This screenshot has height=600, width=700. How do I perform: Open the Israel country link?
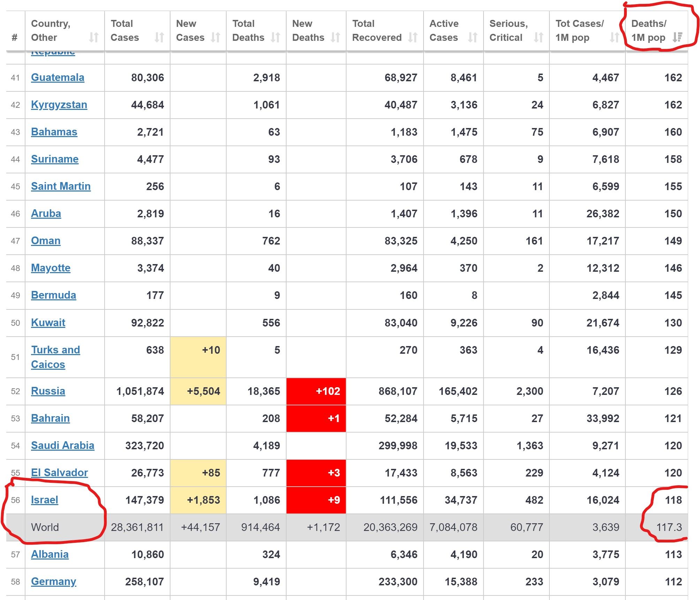45,500
